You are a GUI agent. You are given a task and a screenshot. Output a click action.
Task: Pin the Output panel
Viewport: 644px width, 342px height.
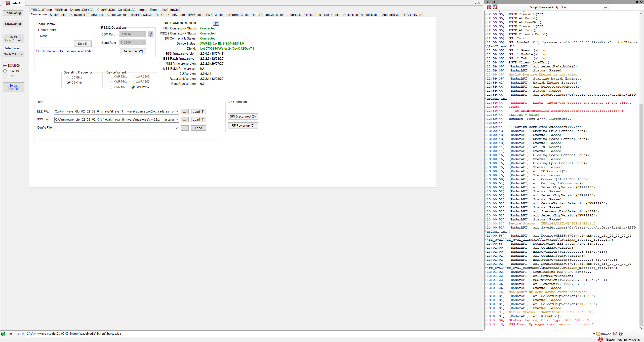click(637, 2)
